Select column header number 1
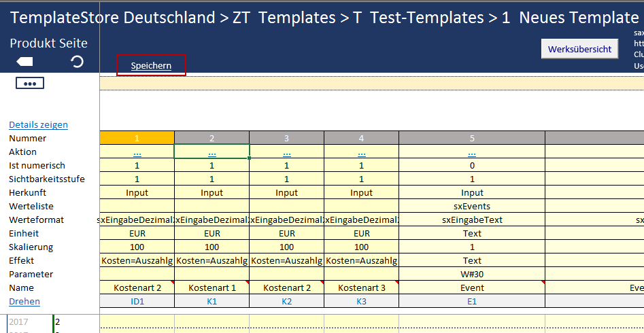This screenshot has height=333, width=644. point(137,138)
